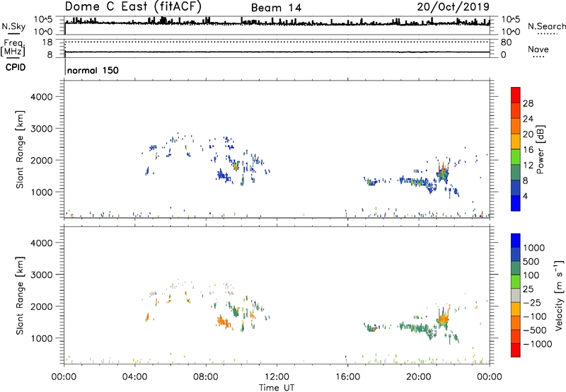Screen dimensions: 566x392
Task: Click the 'CPID' label
Action: (16, 67)
